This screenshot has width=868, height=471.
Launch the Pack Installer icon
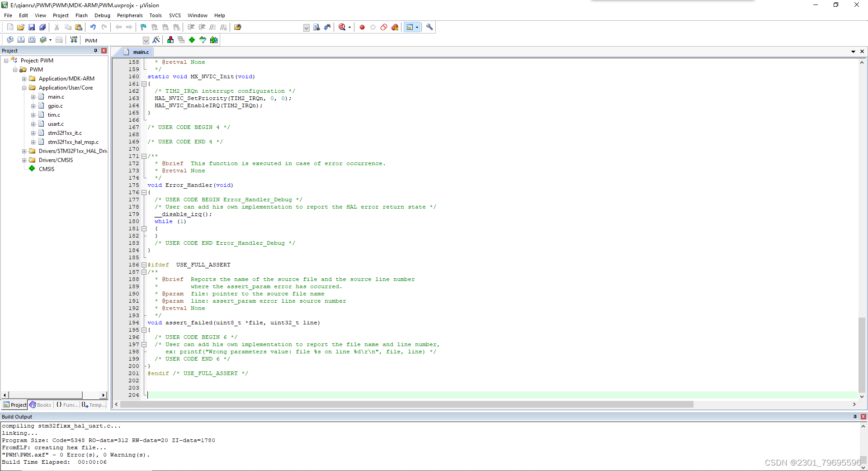click(x=214, y=40)
